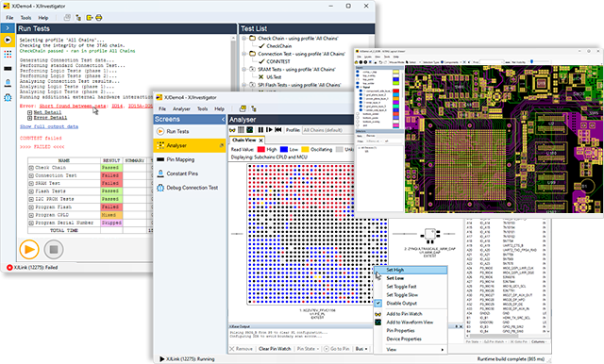Expand Program Flash row in results table
The image size is (604, 364).
(31, 207)
